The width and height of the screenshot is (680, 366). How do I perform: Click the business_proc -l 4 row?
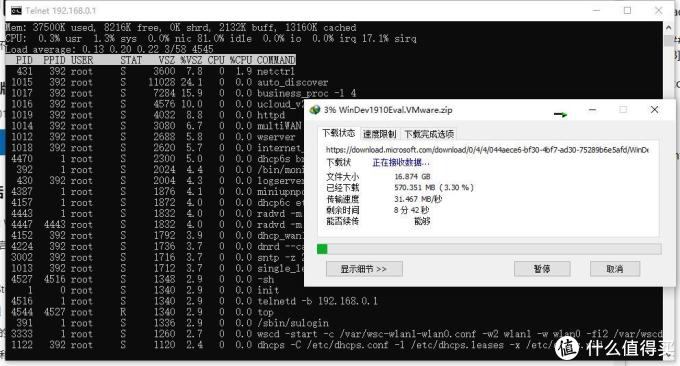pos(181,93)
